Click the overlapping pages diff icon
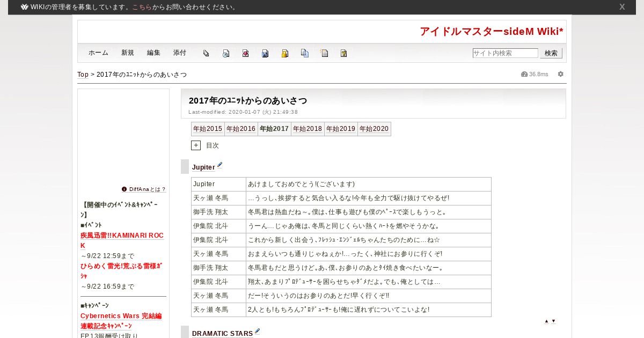This screenshot has width=644, height=338. pos(206,53)
